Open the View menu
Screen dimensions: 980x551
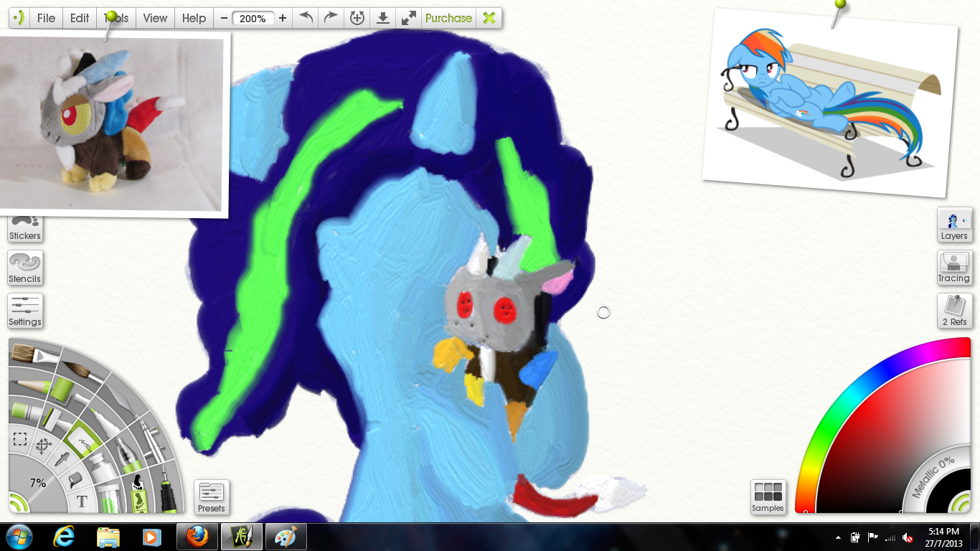coord(155,18)
